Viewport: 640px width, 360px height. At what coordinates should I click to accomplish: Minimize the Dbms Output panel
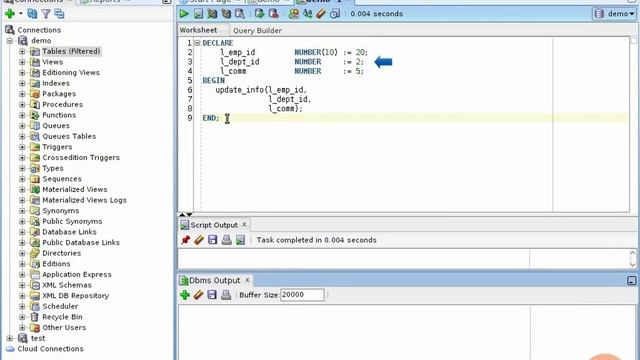(631, 281)
